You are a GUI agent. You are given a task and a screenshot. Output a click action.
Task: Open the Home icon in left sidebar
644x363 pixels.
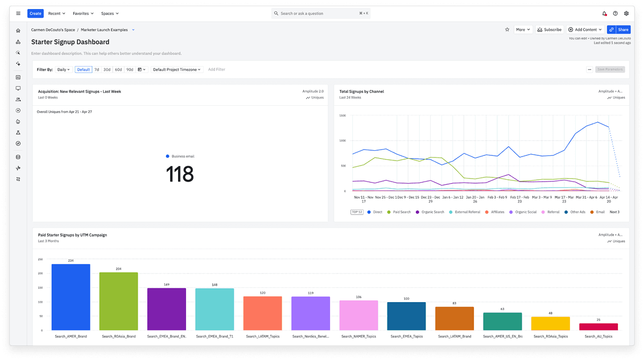coord(18,30)
